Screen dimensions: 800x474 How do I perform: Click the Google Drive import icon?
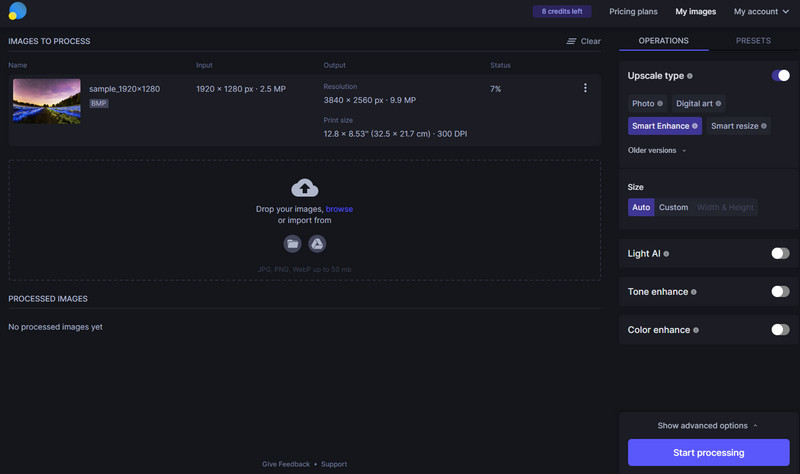tap(317, 243)
